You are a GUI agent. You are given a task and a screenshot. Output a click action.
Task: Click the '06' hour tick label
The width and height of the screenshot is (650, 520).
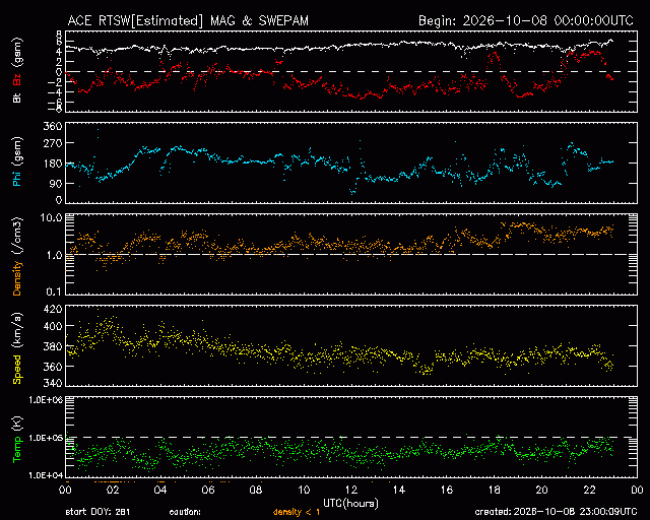[x=208, y=490]
